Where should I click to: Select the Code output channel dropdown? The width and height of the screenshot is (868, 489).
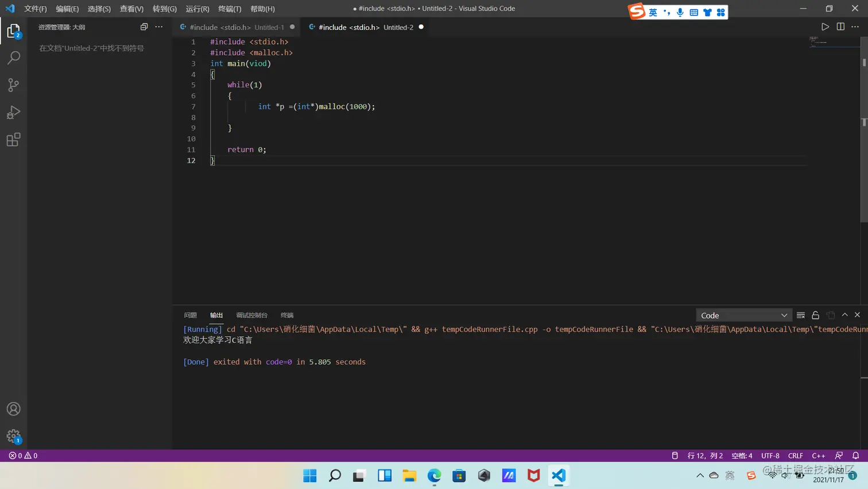[744, 315]
